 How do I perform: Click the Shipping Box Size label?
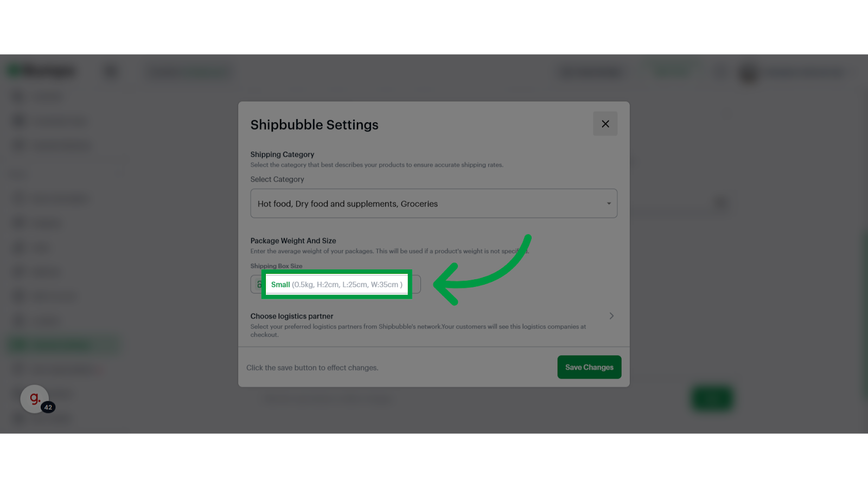tap(276, 266)
